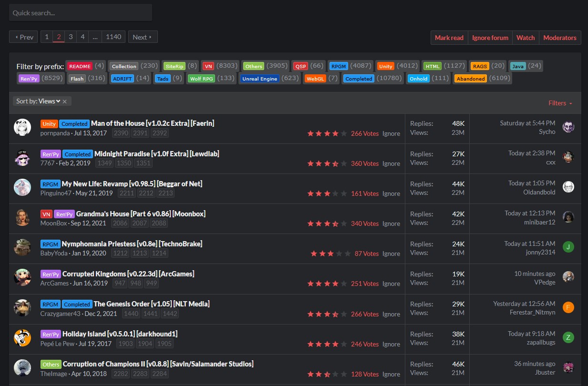
Task: Click cxx's last poster avatar
Action: (568, 157)
